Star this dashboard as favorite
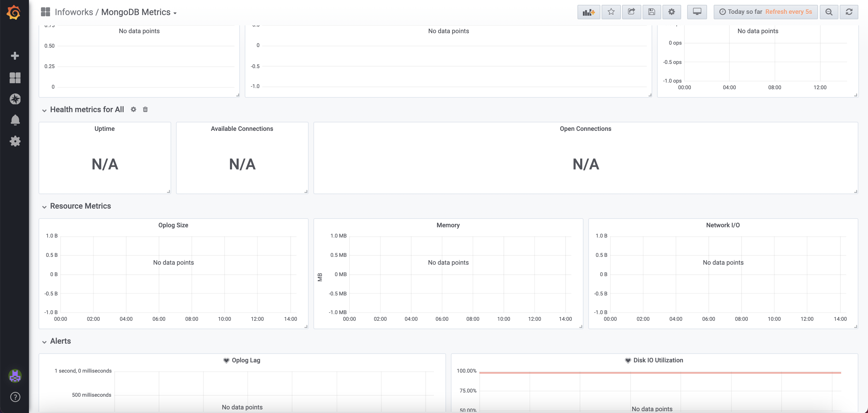Image resolution: width=868 pixels, height=413 pixels. pos(611,12)
